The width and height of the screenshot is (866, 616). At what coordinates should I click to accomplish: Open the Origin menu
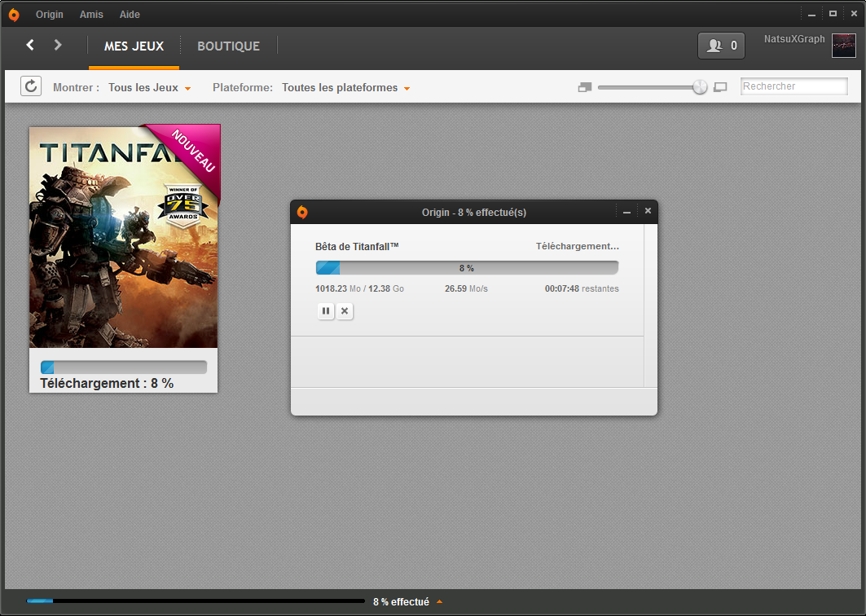click(49, 15)
